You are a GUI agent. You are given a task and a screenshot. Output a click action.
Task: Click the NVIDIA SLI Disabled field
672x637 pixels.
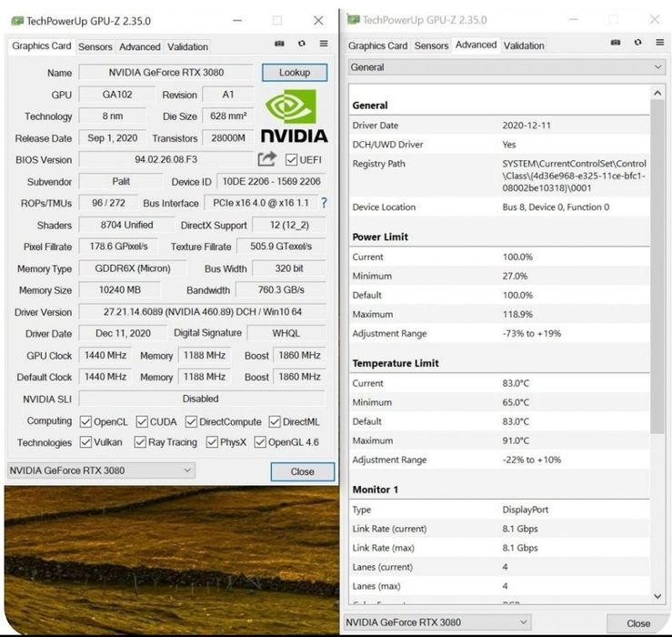click(202, 399)
